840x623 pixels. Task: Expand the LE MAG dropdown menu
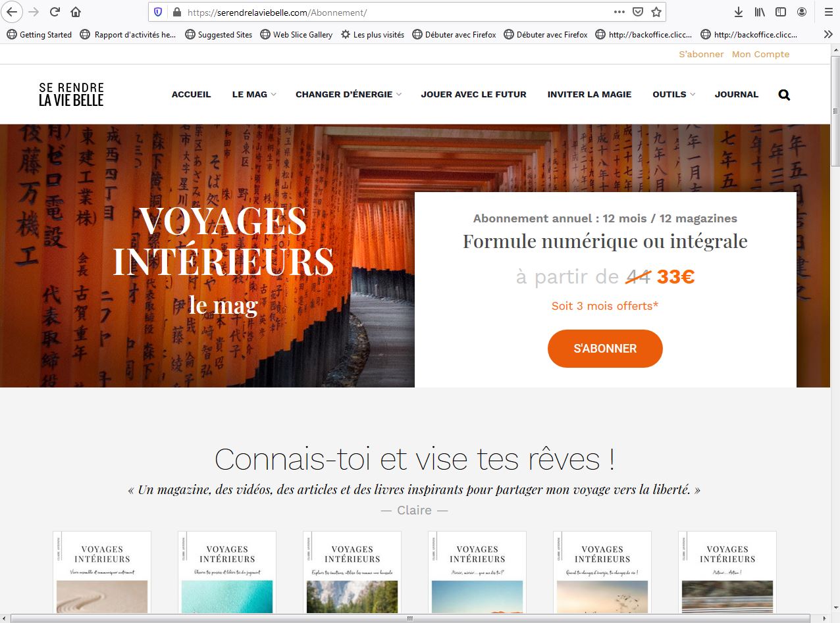pyautogui.click(x=254, y=94)
